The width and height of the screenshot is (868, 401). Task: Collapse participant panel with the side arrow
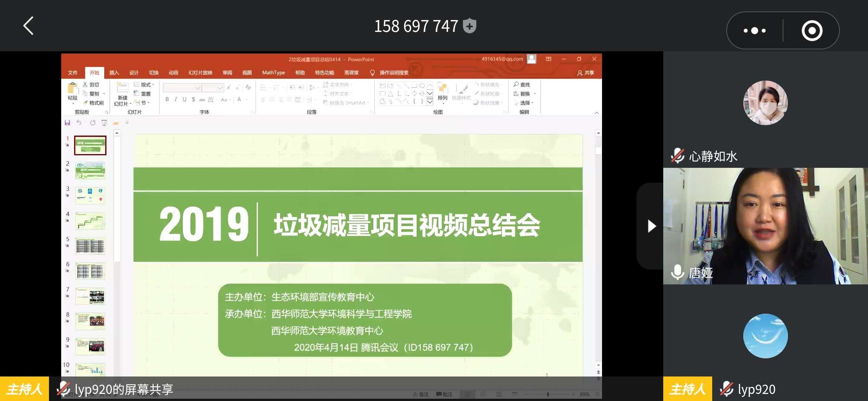pos(651,226)
